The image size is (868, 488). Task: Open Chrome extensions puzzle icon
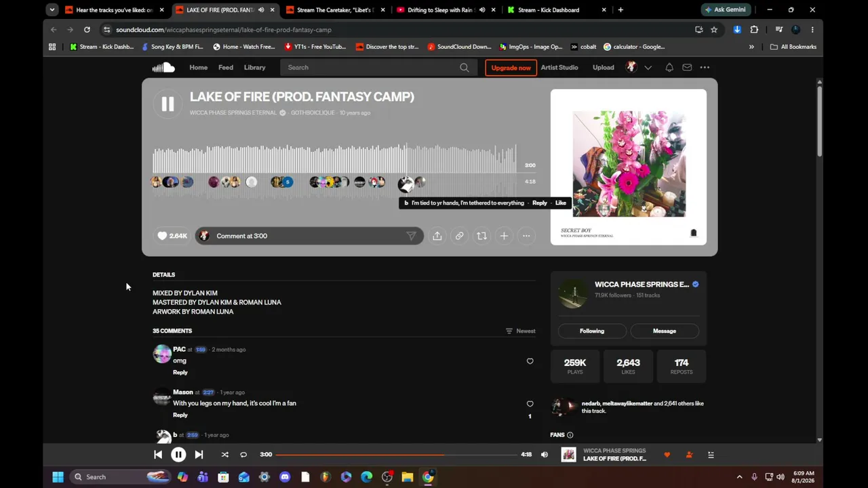(754, 30)
